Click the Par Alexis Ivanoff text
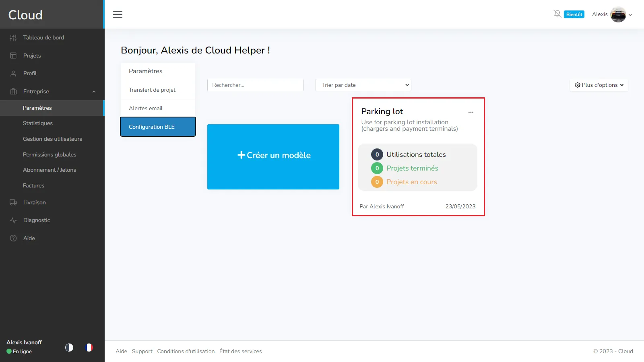 coord(382,206)
